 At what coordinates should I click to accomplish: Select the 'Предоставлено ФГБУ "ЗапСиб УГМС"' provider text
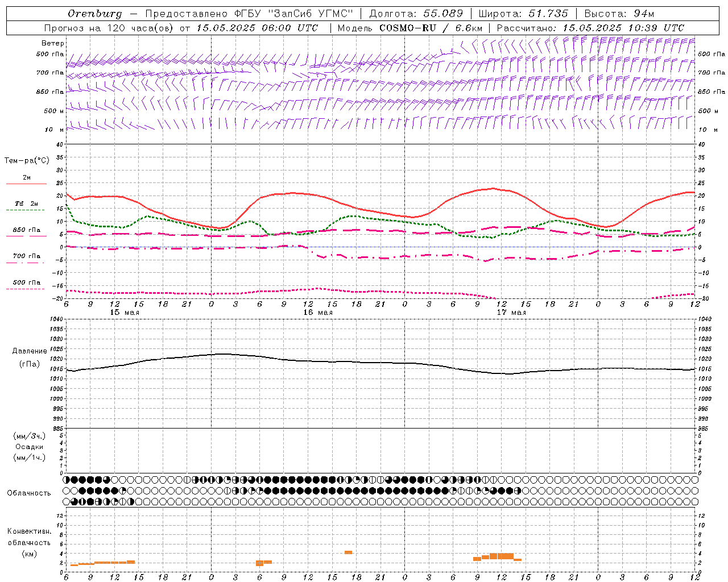(x=249, y=14)
